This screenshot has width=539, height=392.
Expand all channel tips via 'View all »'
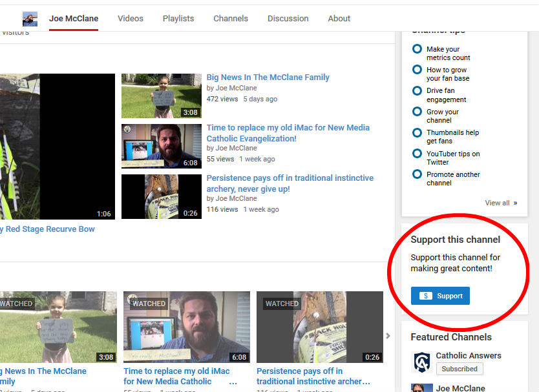tap(501, 202)
